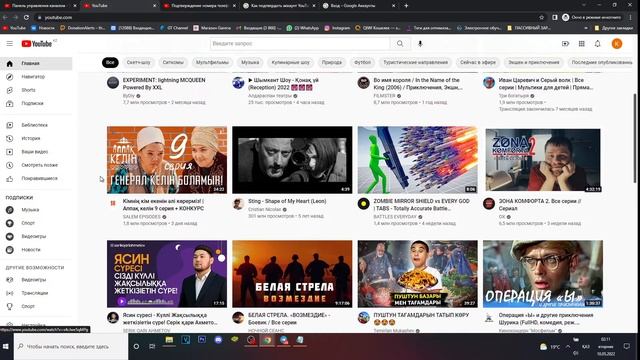Open the notifications bell
The width and height of the screenshot is (640, 360).
[598, 44]
